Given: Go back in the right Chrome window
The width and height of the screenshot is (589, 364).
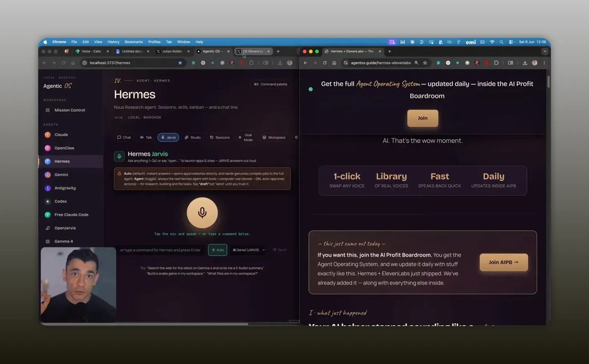Looking at the screenshot, I should click(x=305, y=63).
